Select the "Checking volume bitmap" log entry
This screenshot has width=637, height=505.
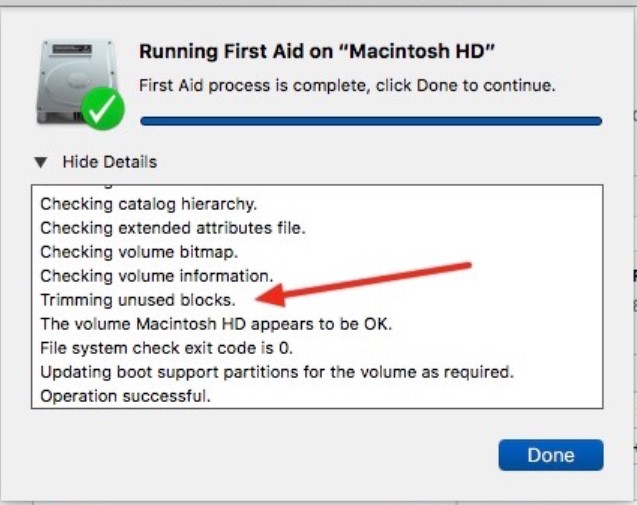tap(138, 252)
